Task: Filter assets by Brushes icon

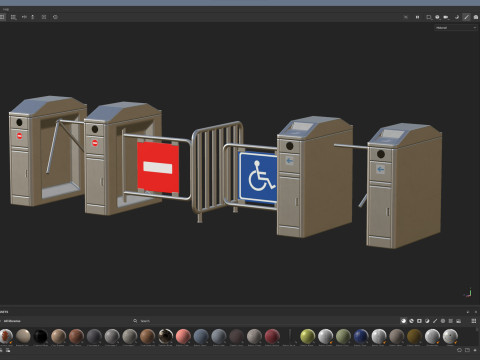Action: click(435, 321)
